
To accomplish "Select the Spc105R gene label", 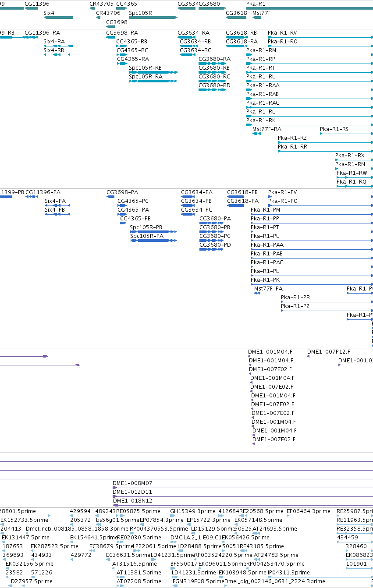I will pyautogui.click(x=140, y=13).
